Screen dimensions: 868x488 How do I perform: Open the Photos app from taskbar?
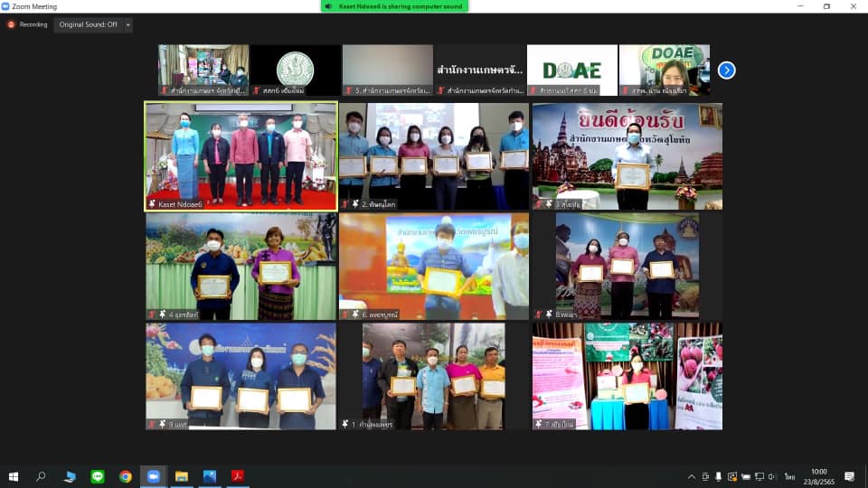click(210, 476)
